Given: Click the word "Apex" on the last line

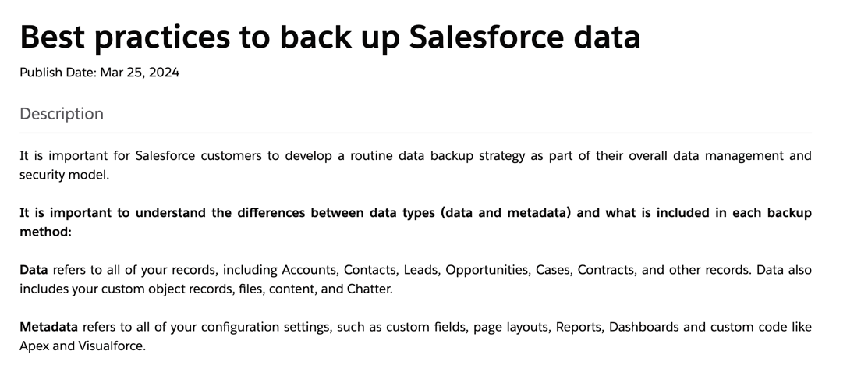Looking at the screenshot, I should (x=34, y=346).
